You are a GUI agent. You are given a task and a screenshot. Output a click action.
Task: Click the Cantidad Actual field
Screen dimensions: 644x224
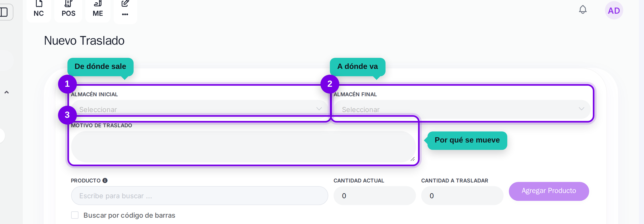(x=374, y=196)
